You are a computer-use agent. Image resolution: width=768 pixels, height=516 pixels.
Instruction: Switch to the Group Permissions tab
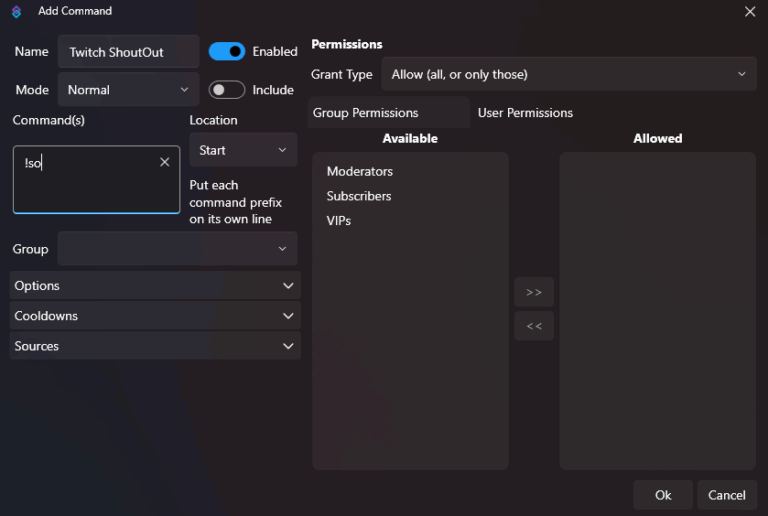tap(389, 113)
